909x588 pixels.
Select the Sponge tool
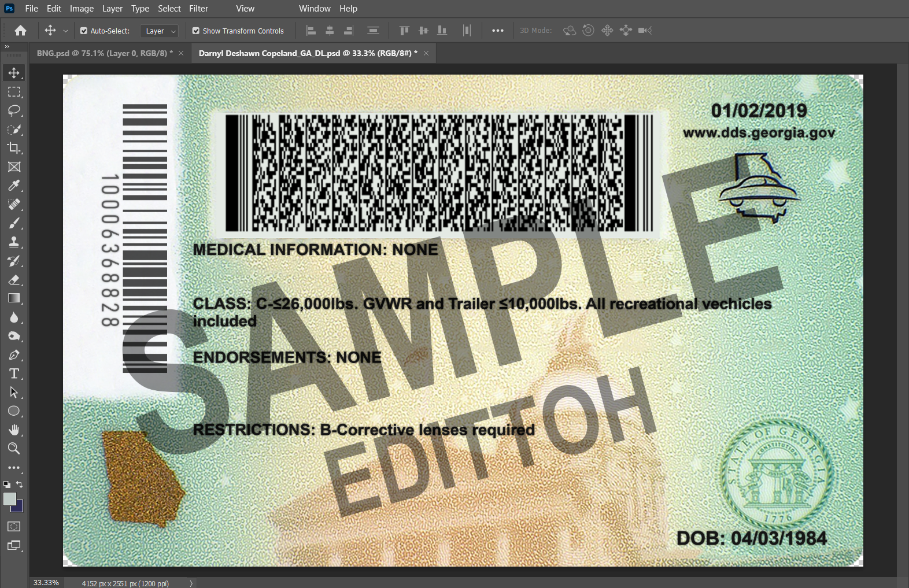click(14, 336)
